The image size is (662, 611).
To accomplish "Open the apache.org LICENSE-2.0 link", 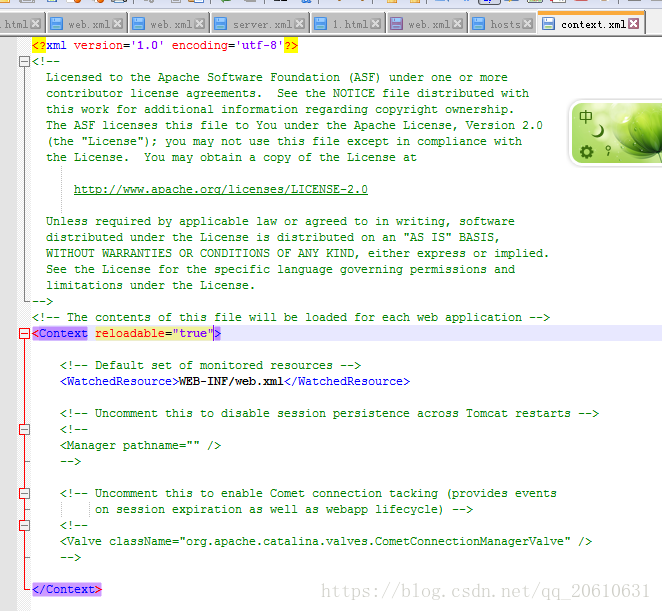I will point(221,189).
